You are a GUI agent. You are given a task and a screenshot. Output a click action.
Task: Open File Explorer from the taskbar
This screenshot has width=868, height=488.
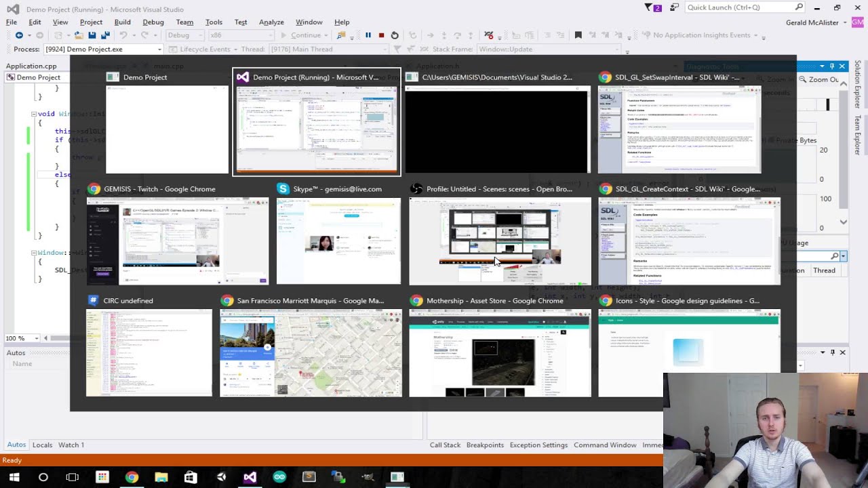click(x=161, y=477)
